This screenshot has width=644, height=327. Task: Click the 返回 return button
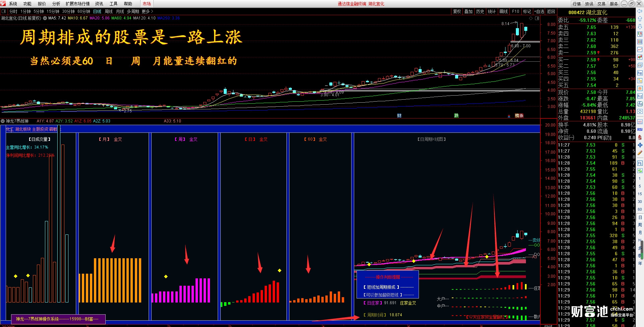(x=551, y=11)
